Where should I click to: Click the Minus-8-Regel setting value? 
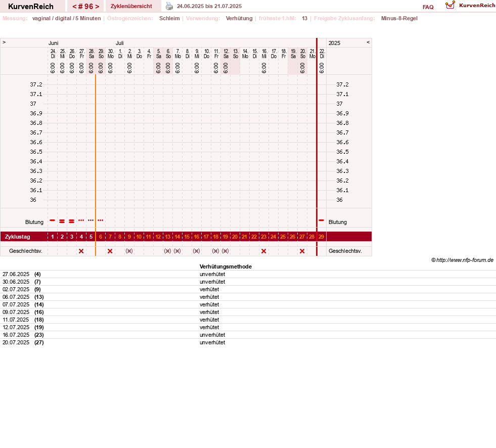coord(399,18)
